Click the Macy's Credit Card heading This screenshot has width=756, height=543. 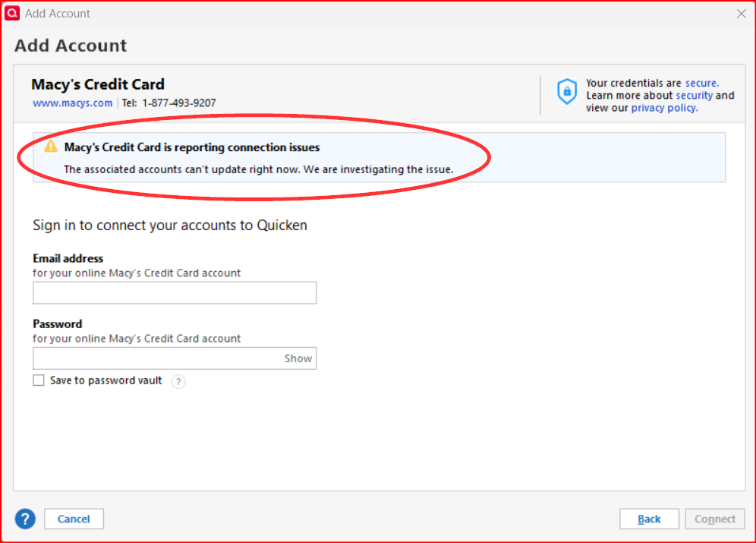98,84
